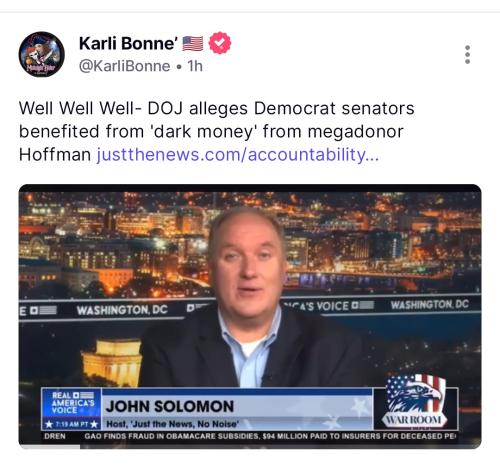Tap the 7:19 AM PT time indicator

(x=71, y=424)
